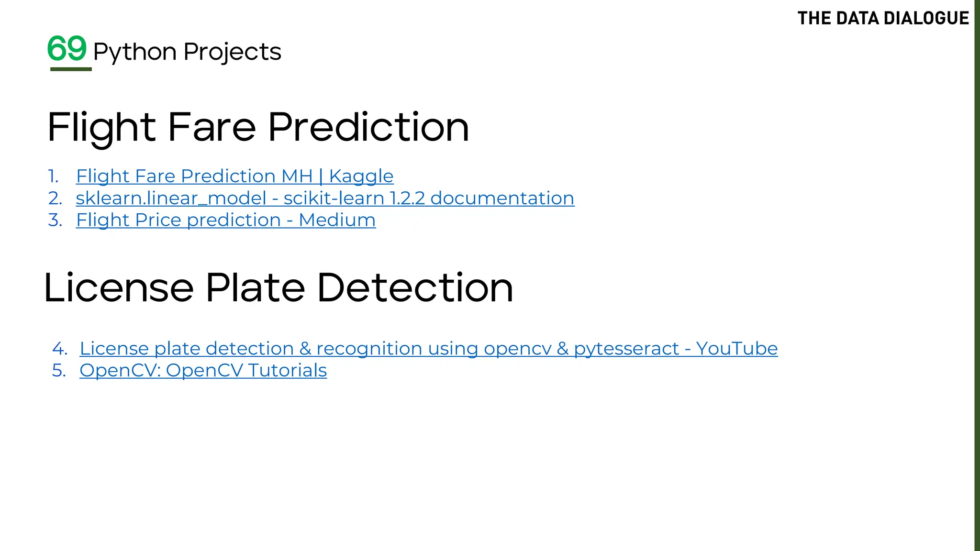Open the sklearn.linear_model scikit-learn documentation link

coord(325,198)
